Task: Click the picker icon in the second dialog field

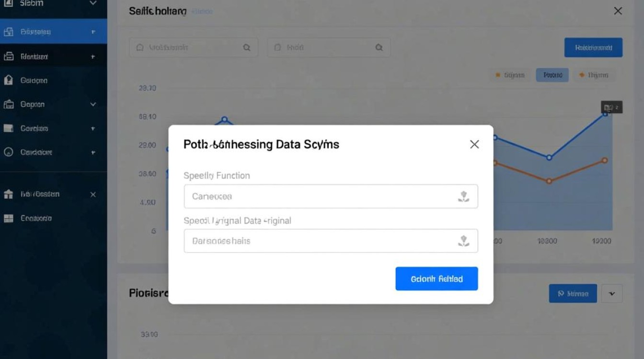Action: click(x=463, y=241)
